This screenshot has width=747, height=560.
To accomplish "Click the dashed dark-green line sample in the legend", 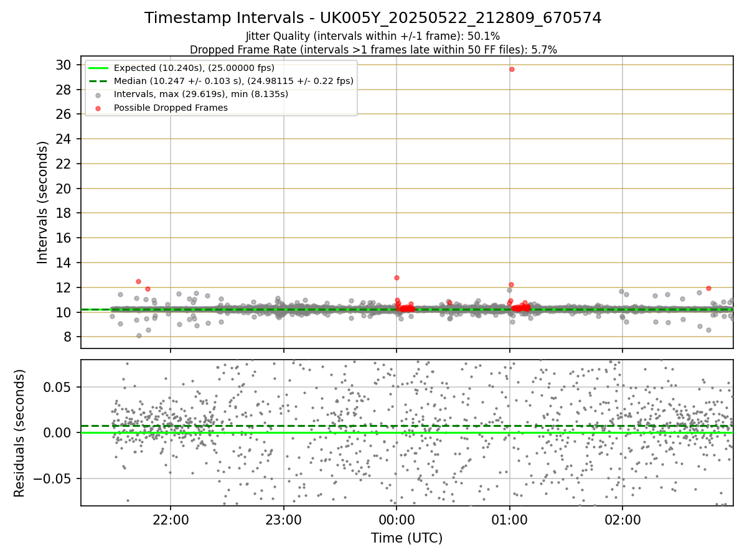I will point(98,81).
